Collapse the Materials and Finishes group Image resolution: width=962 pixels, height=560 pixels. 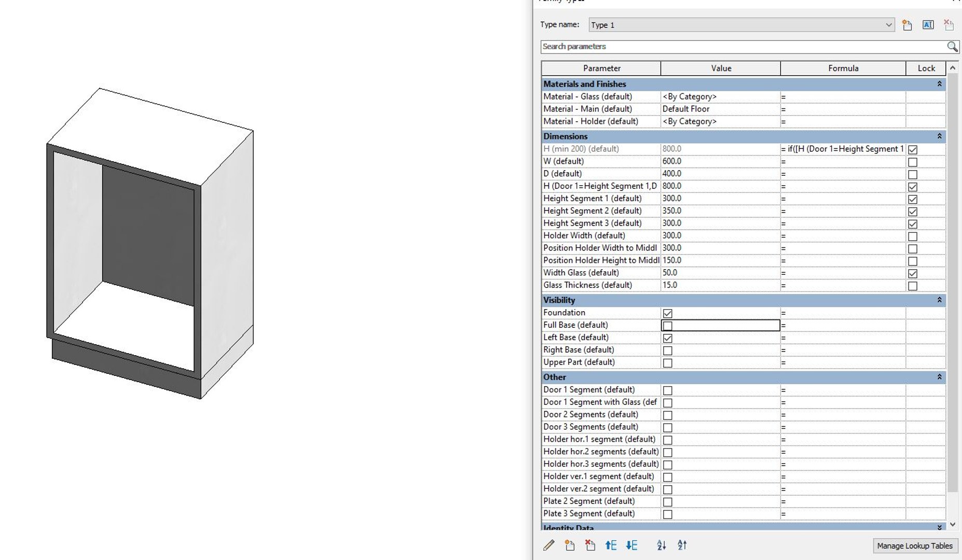(939, 84)
